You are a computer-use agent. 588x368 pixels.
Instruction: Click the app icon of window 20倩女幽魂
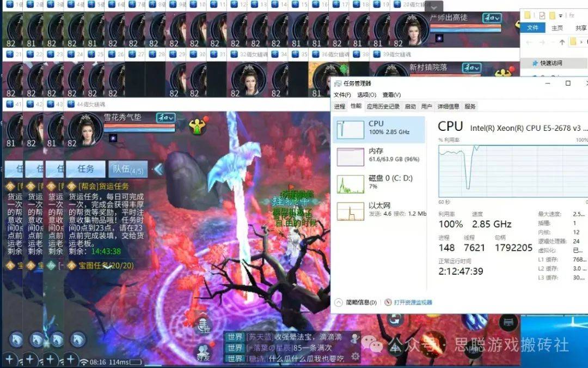[x=397, y=4]
